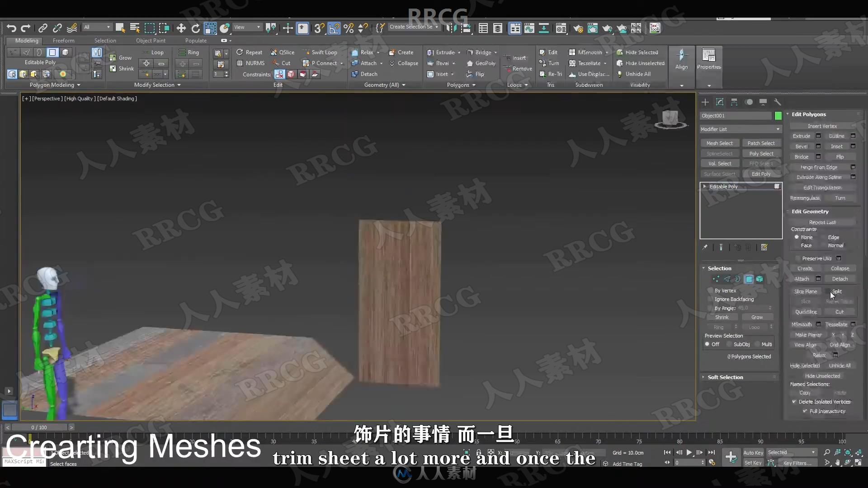Expand the Soft Selection rollout
The image size is (868, 488).
point(725,376)
